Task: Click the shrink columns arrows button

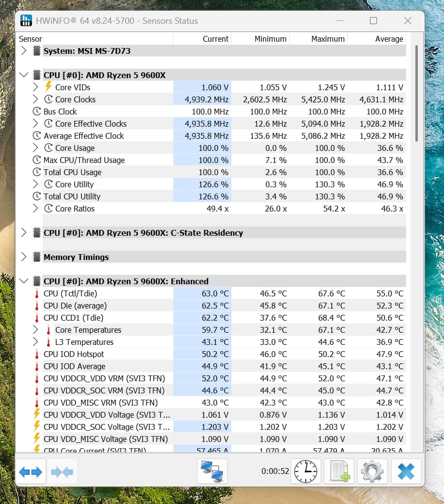Action: point(62,471)
